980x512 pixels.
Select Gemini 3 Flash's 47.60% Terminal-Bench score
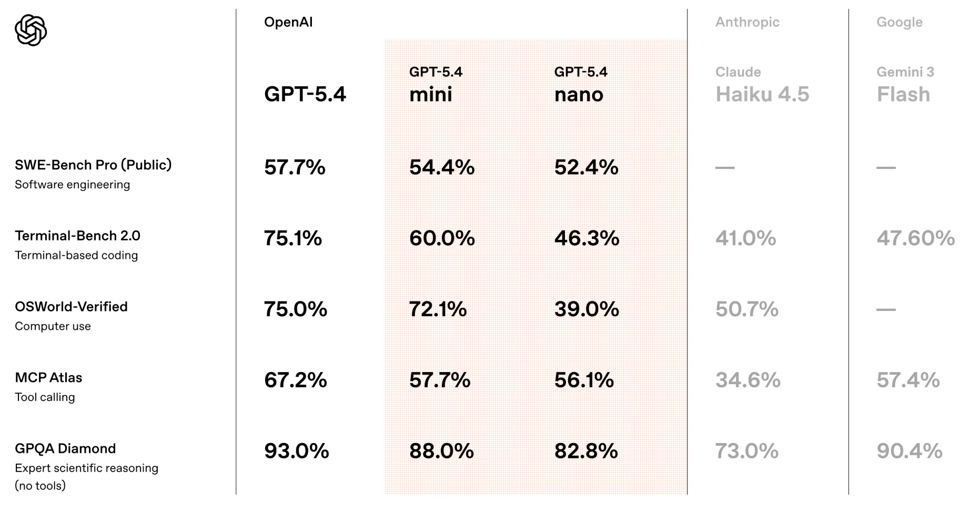pos(915,238)
